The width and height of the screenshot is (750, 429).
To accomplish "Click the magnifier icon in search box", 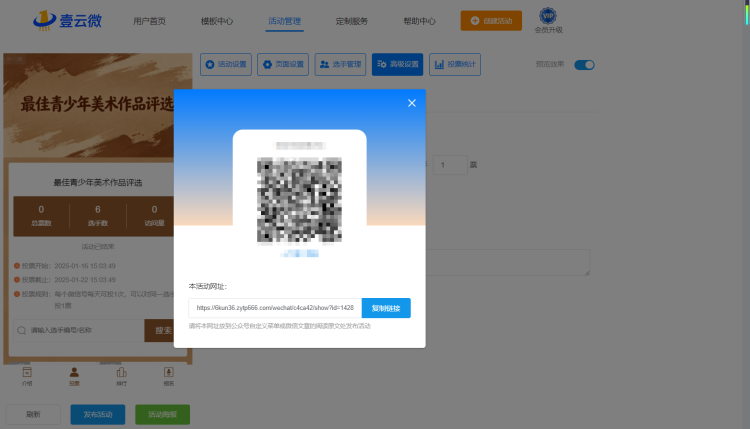I will (22, 330).
